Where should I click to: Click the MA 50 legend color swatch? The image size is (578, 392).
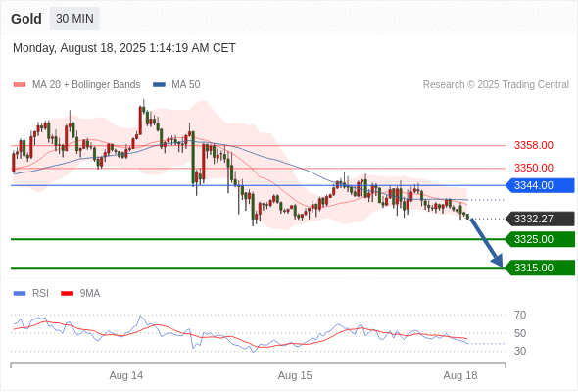[x=159, y=85]
